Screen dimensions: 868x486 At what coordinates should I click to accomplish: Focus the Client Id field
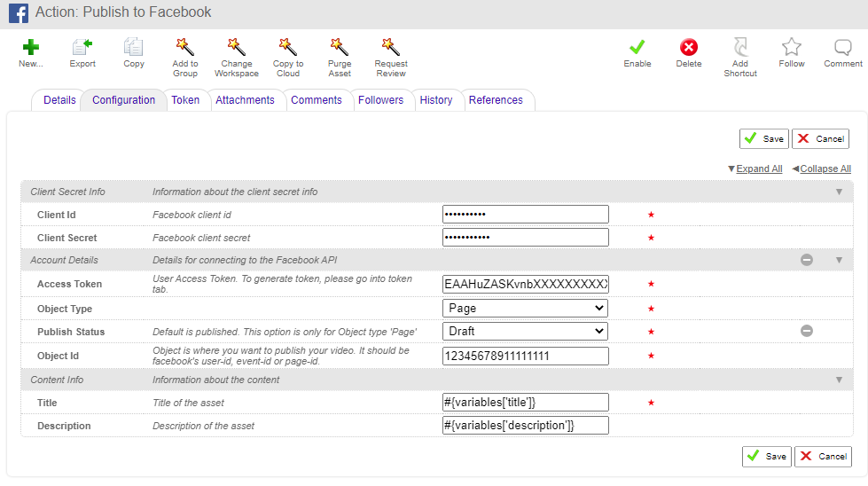526,215
